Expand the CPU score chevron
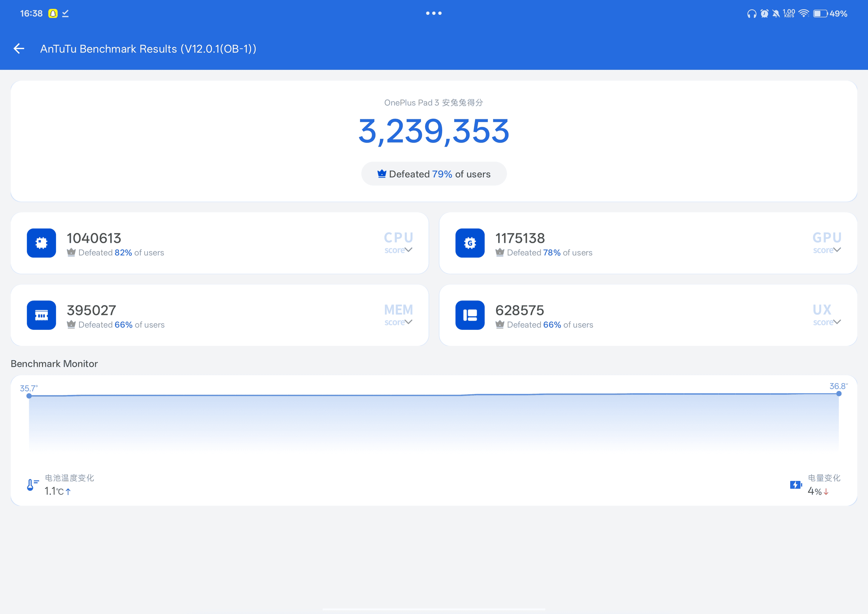Image resolution: width=868 pixels, height=614 pixels. pyautogui.click(x=408, y=250)
